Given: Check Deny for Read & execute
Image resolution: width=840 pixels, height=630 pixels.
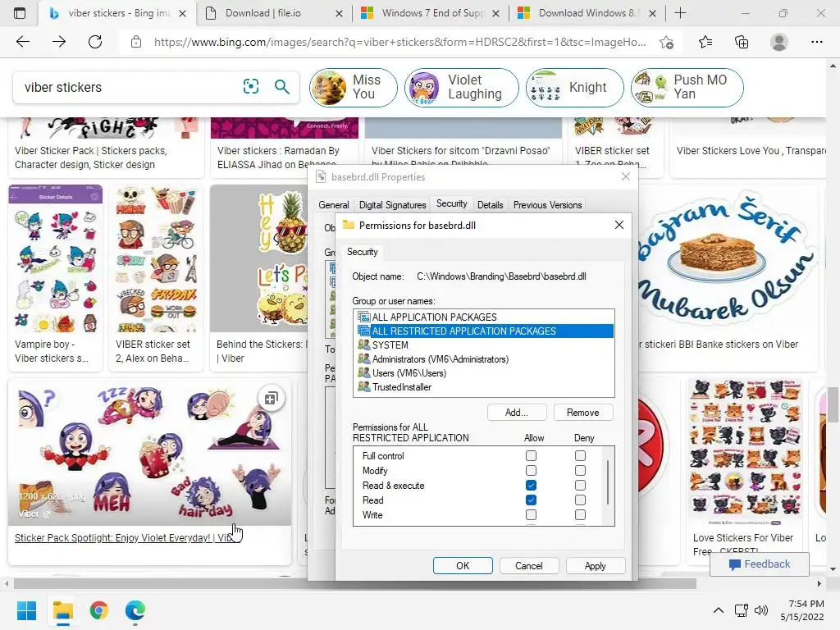Looking at the screenshot, I should tap(580, 486).
